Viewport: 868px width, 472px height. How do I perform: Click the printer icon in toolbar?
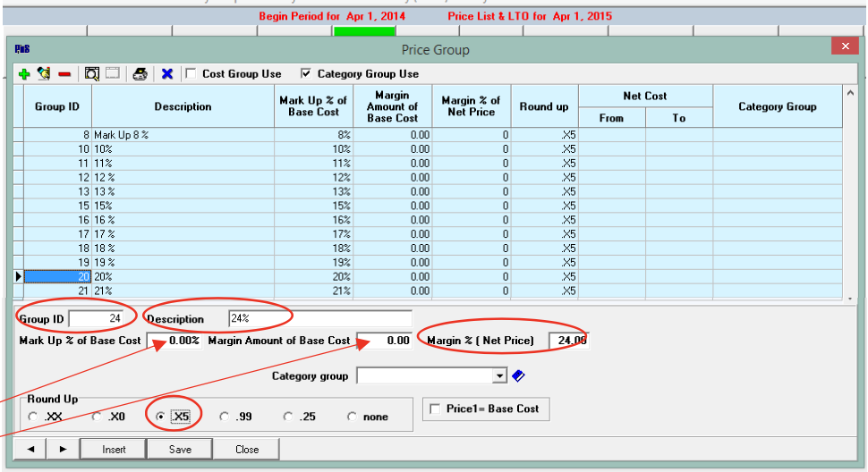point(140,73)
